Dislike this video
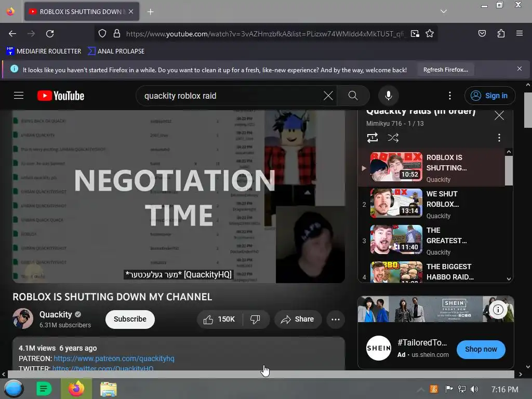 point(255,320)
